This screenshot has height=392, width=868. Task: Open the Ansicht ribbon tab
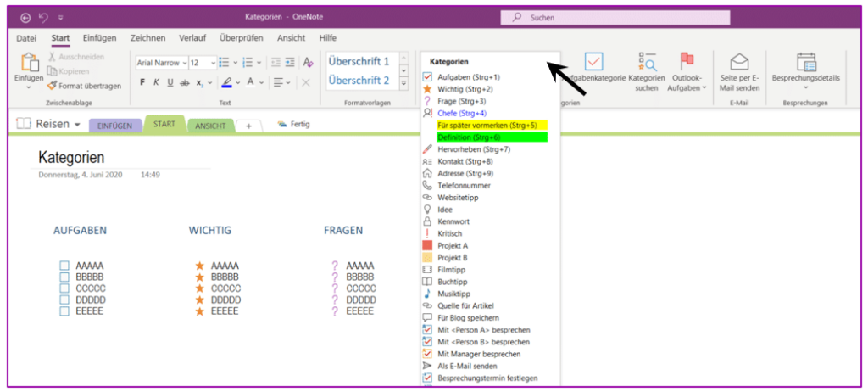(292, 38)
